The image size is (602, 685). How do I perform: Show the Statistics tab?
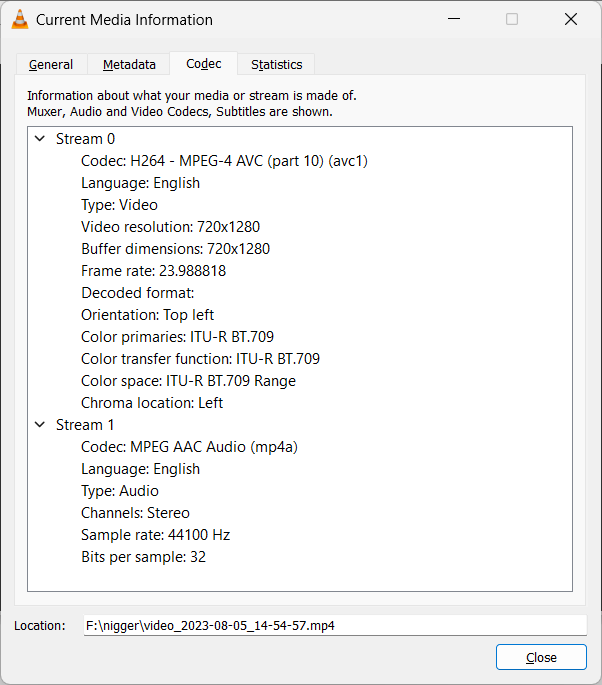276,64
